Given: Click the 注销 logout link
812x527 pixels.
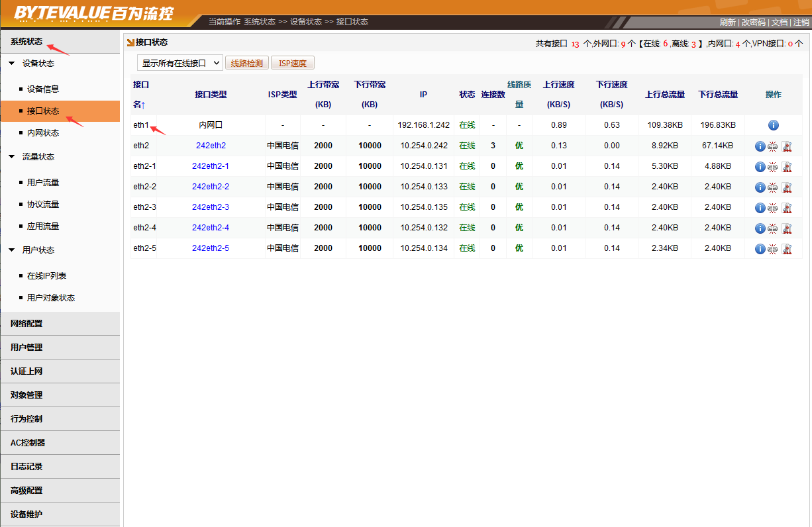Looking at the screenshot, I should [801, 22].
